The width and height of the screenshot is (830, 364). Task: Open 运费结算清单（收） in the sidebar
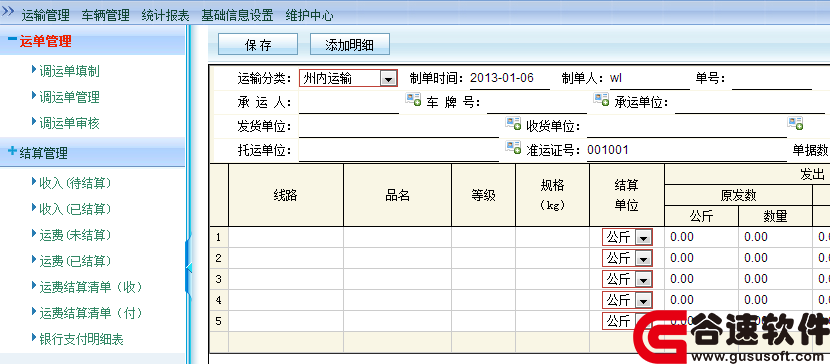click(91, 287)
